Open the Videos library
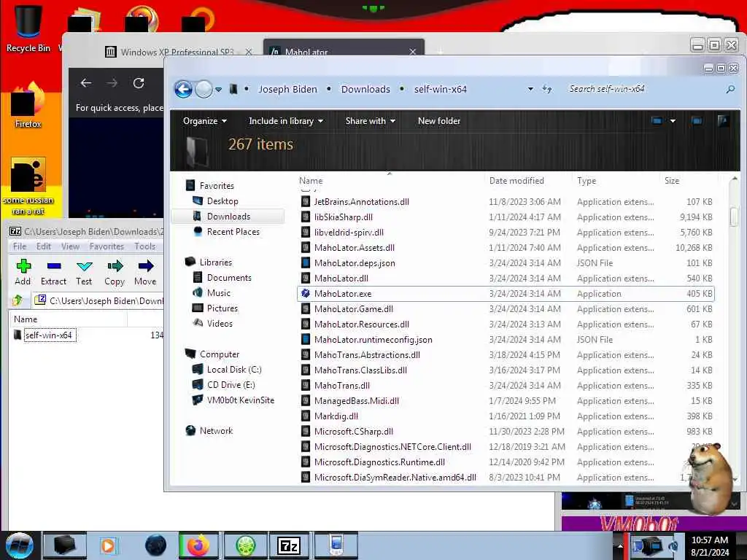Screen dimensions: 747x560 point(220,323)
